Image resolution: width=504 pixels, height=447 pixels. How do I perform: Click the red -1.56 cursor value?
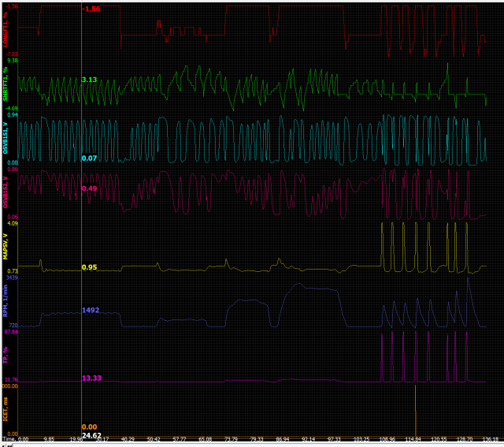[x=92, y=9]
